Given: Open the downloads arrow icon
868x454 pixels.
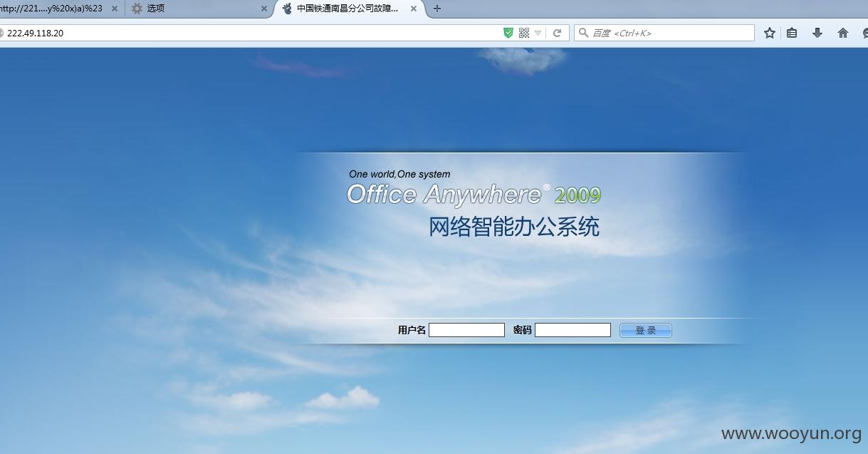Looking at the screenshot, I should pos(817,33).
